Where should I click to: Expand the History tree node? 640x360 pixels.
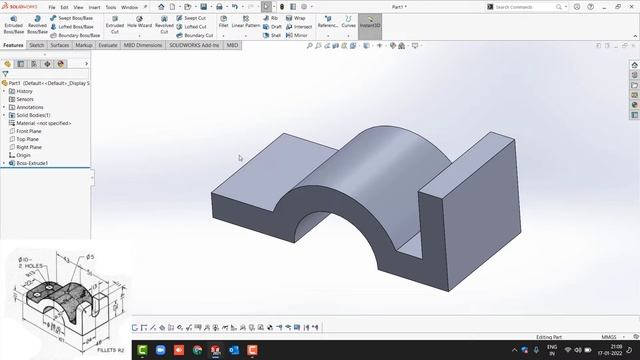pyautogui.click(x=4, y=91)
